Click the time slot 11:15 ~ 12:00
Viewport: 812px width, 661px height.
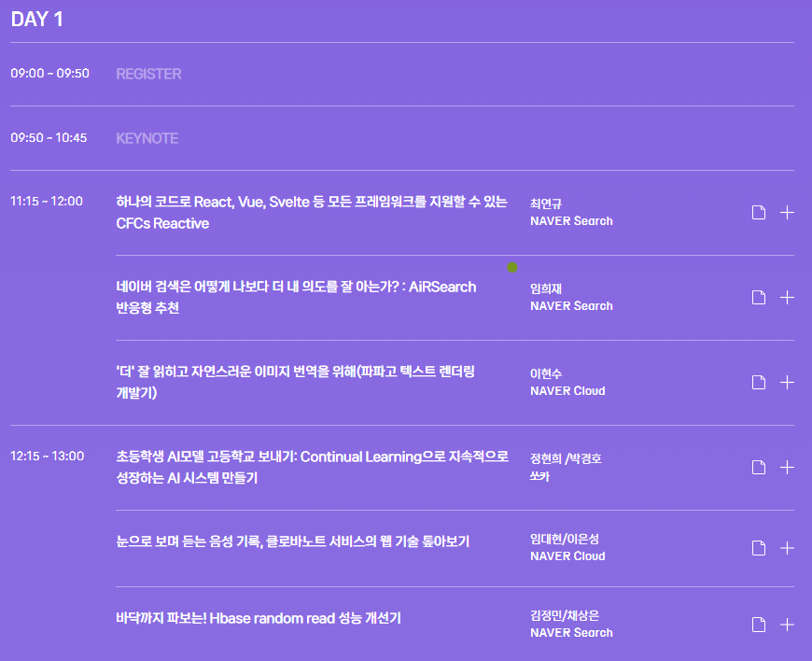point(47,201)
